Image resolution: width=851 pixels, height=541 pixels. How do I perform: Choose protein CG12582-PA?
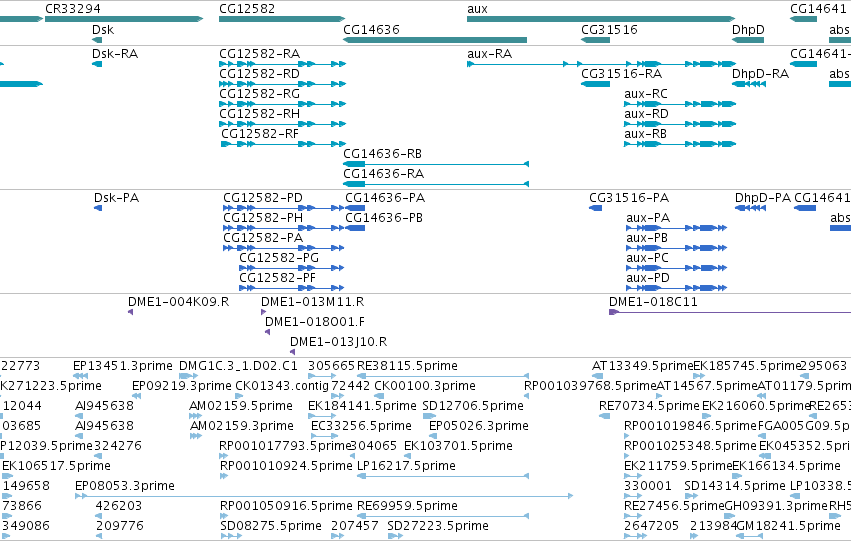point(263,238)
